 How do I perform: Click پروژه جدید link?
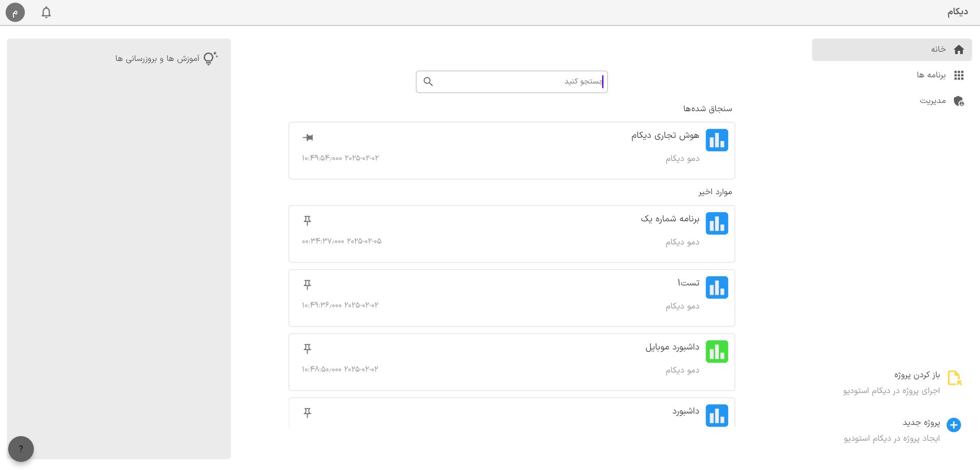point(921,422)
